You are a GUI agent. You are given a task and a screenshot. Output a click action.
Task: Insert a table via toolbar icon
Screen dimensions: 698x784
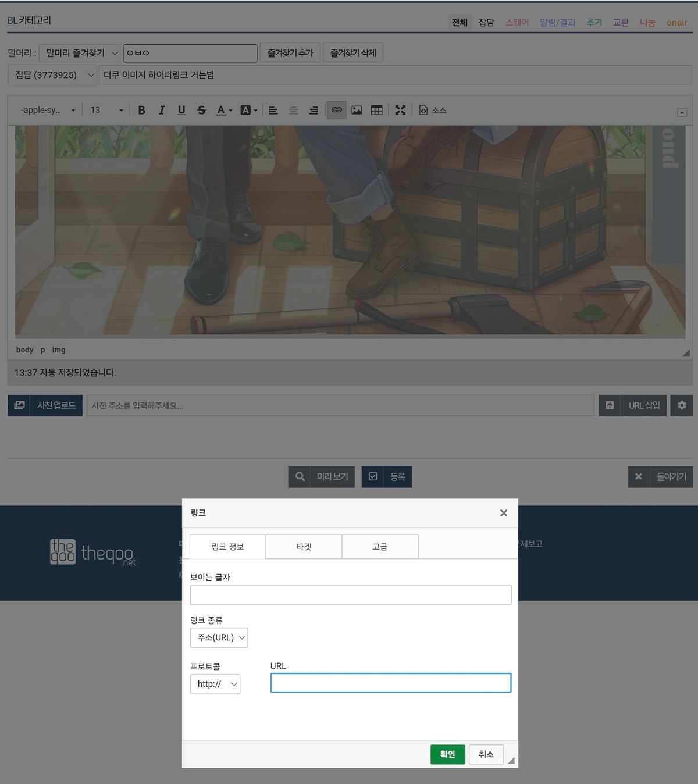tap(376, 110)
